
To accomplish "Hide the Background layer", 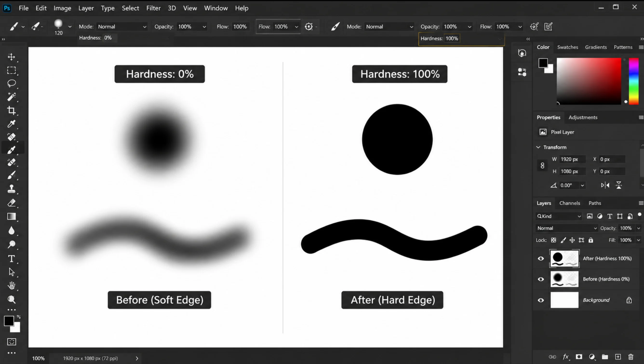I will point(541,300).
